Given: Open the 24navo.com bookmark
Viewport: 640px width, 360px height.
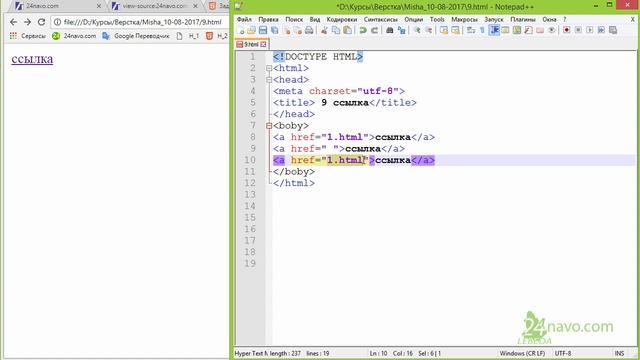Looking at the screenshot, I should pos(74,36).
